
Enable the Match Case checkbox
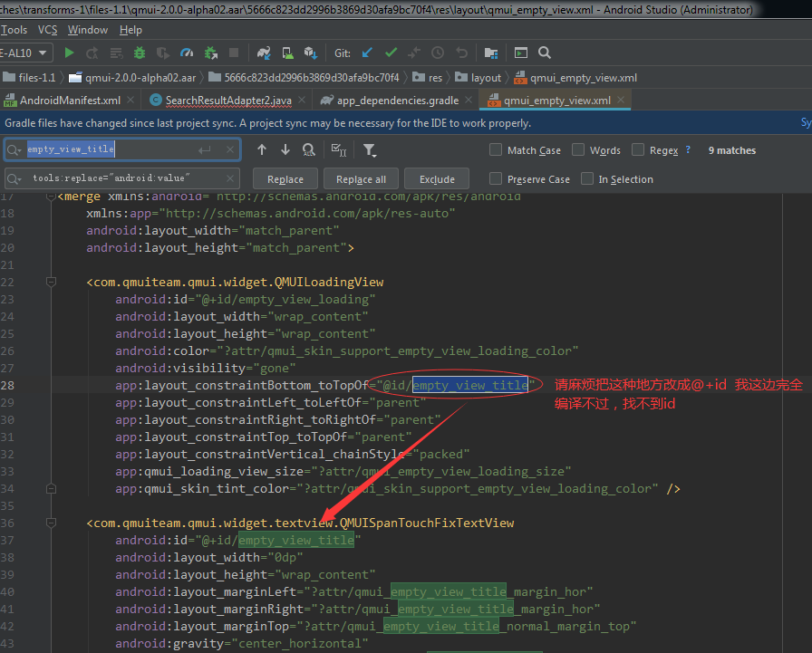pos(494,150)
